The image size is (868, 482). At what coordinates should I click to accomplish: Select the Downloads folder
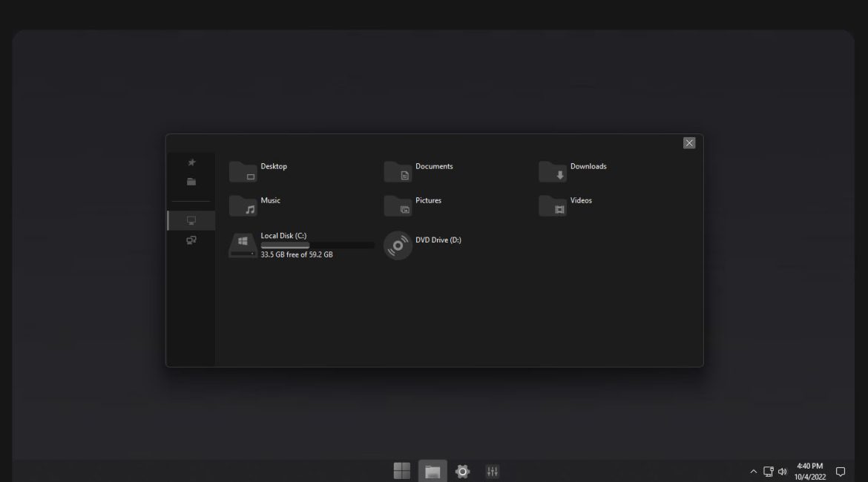click(x=553, y=171)
